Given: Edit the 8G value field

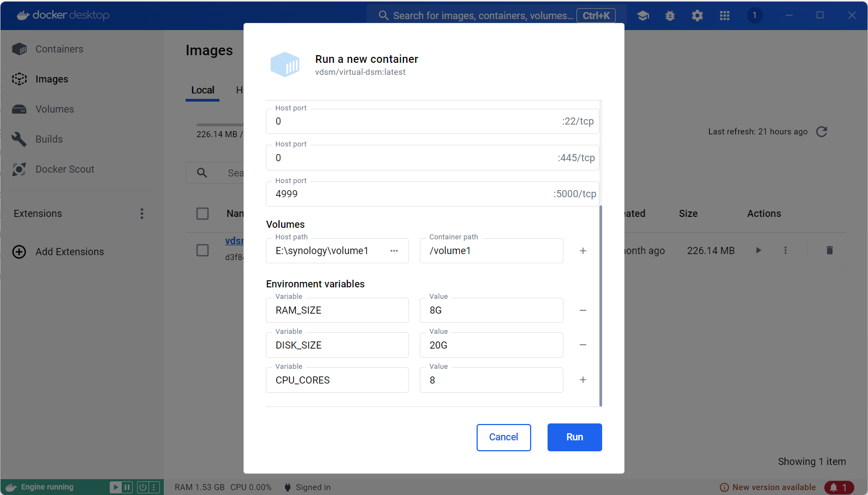Looking at the screenshot, I should (x=491, y=310).
